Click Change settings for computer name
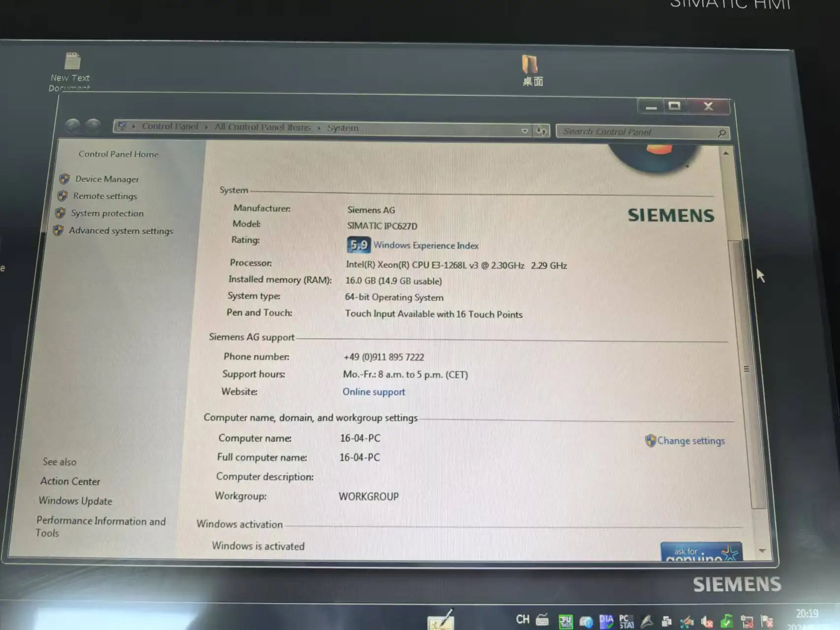Screen dimensions: 840x630 click(691, 441)
